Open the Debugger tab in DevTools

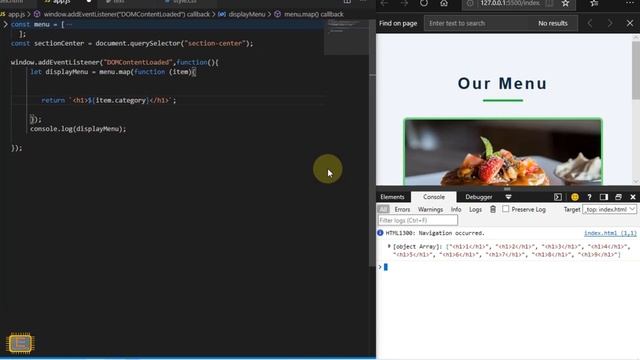[479, 197]
